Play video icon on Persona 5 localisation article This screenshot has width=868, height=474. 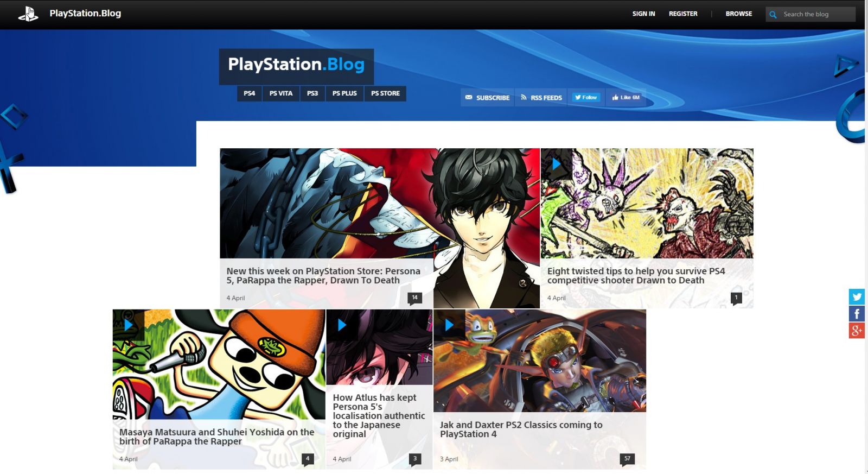(342, 325)
